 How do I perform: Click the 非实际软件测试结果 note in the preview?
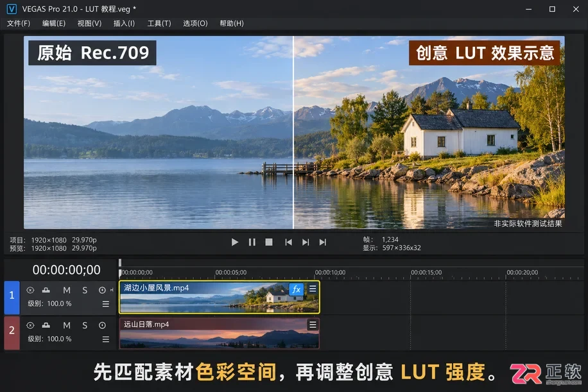528,224
